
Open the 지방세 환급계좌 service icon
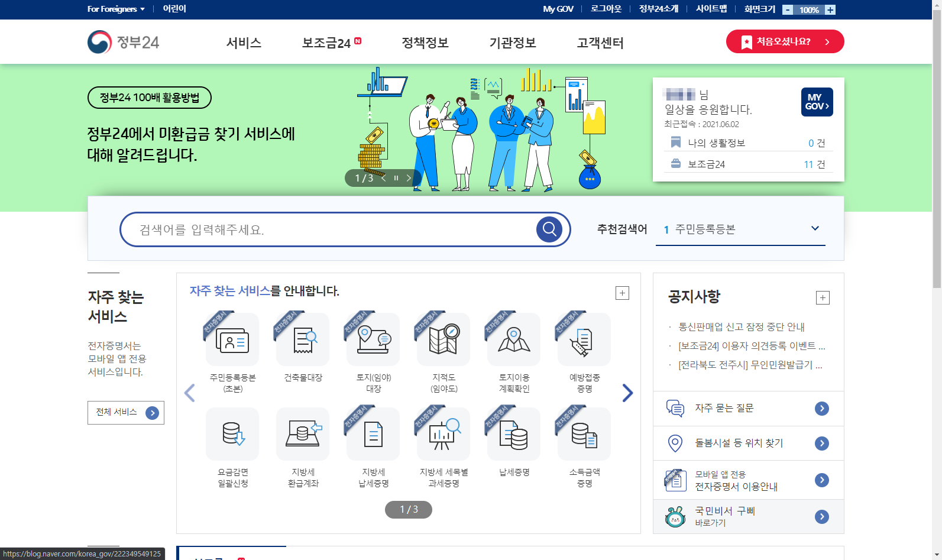click(303, 434)
